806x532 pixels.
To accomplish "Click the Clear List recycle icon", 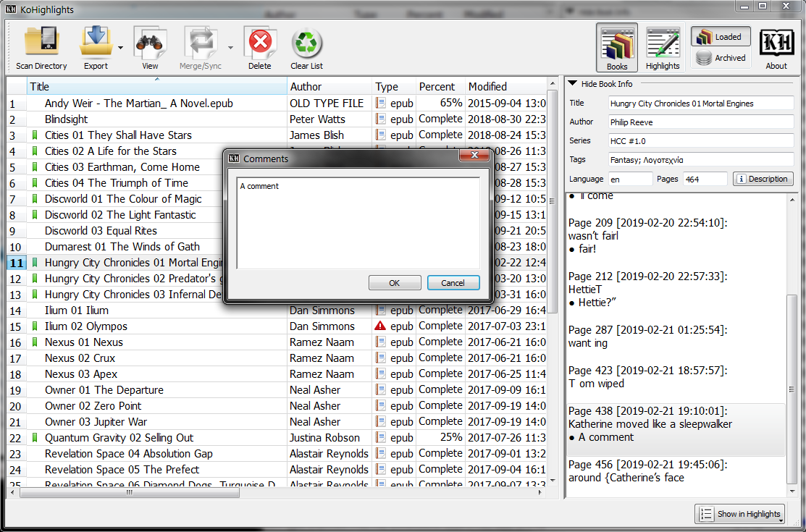I will point(306,42).
